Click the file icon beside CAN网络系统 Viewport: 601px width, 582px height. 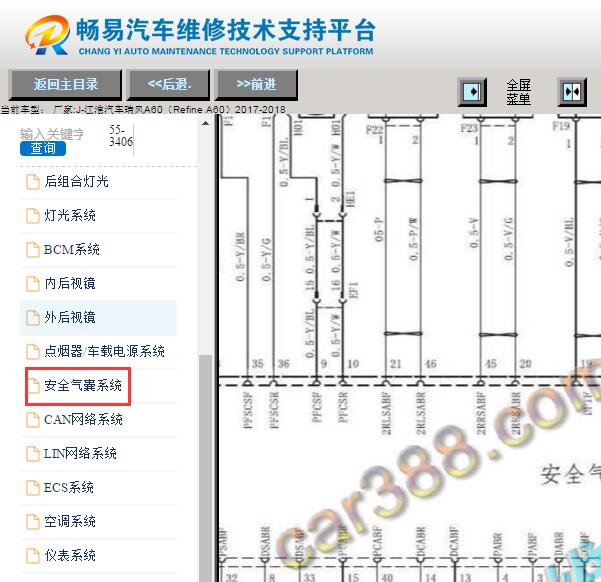[33, 420]
